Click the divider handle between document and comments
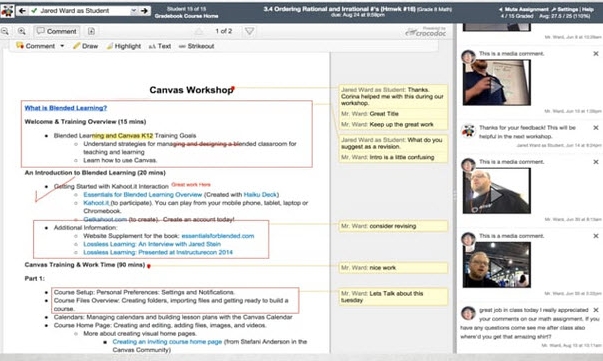The image size is (603, 361). click(455, 195)
